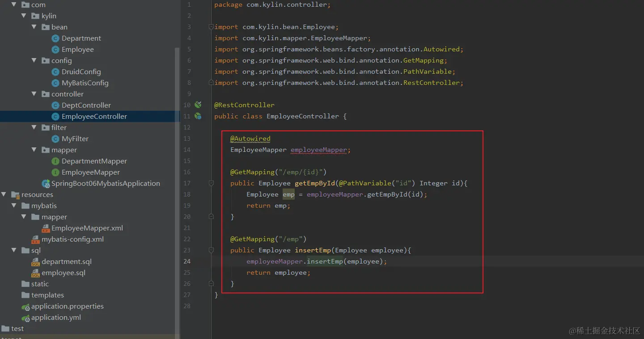
Task: Click the EmployeeMapper.xml file icon
Action: 46,229
